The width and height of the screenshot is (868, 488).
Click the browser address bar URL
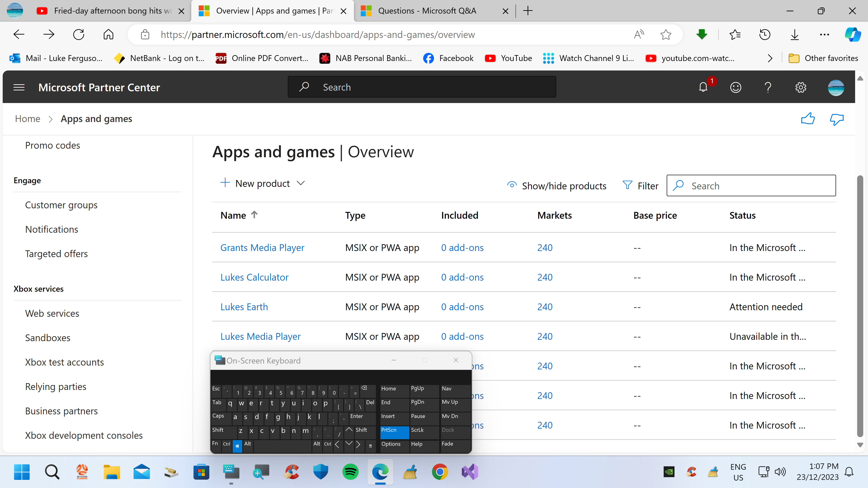coord(317,34)
